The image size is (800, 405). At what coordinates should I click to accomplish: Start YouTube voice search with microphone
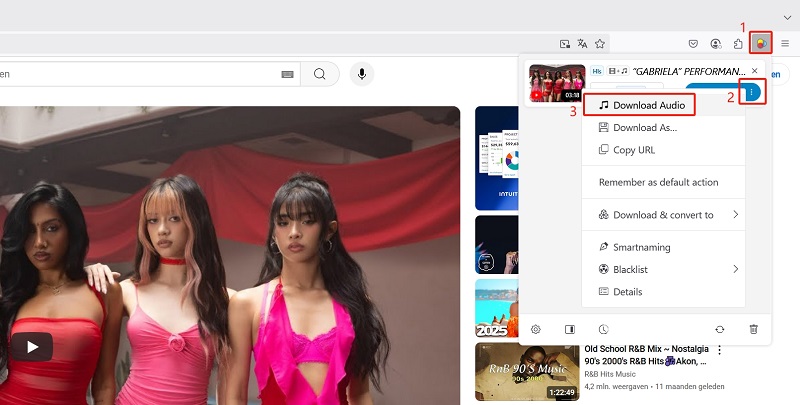(362, 74)
